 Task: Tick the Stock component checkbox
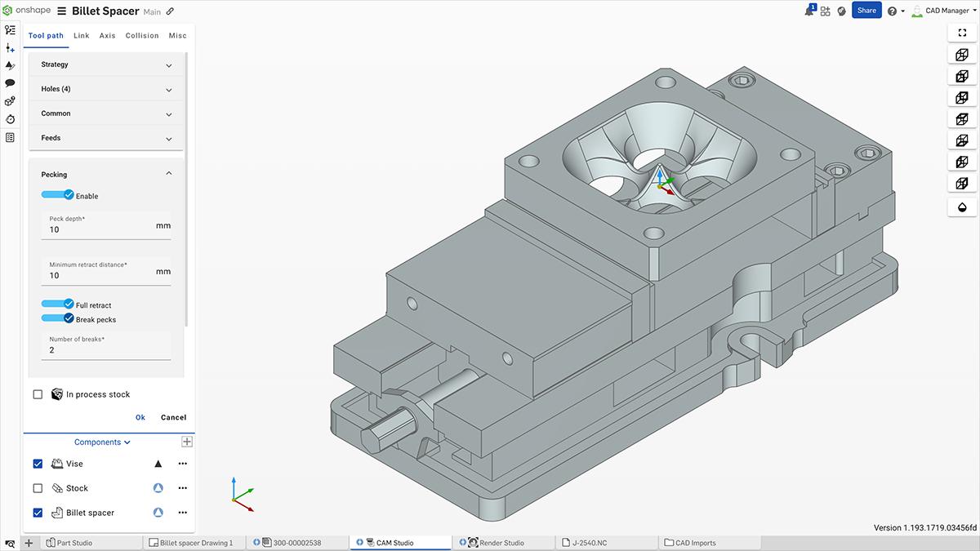point(38,488)
